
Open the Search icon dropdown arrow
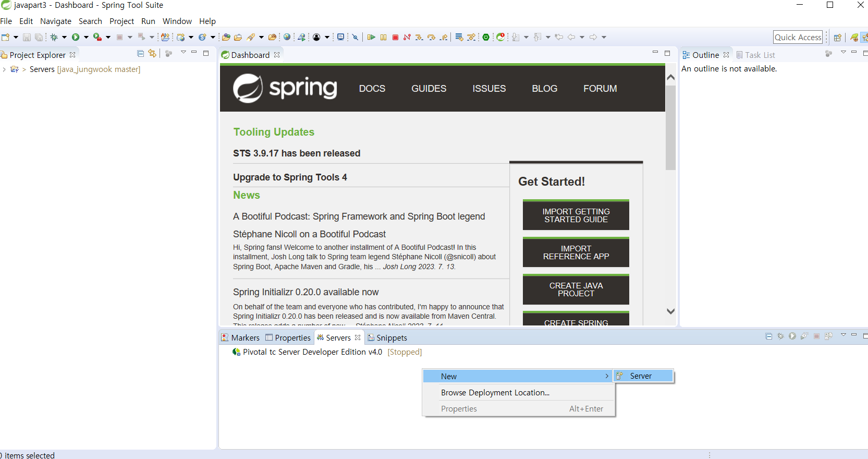[x=261, y=37]
